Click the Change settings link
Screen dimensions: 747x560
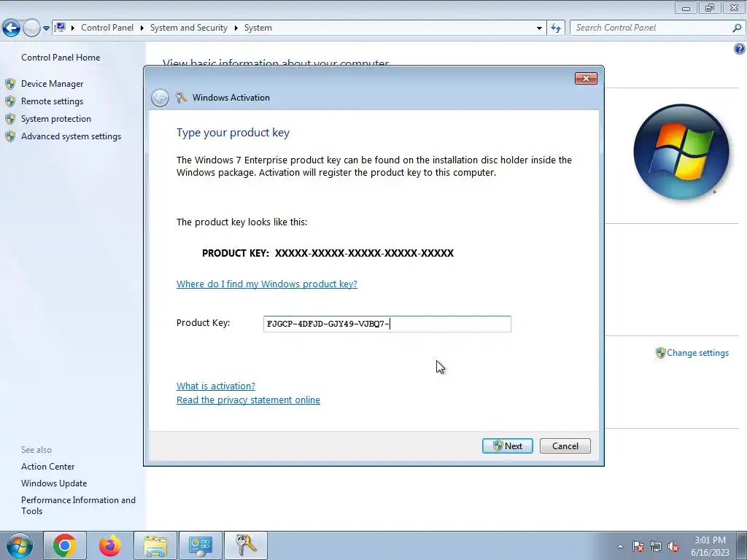697,353
